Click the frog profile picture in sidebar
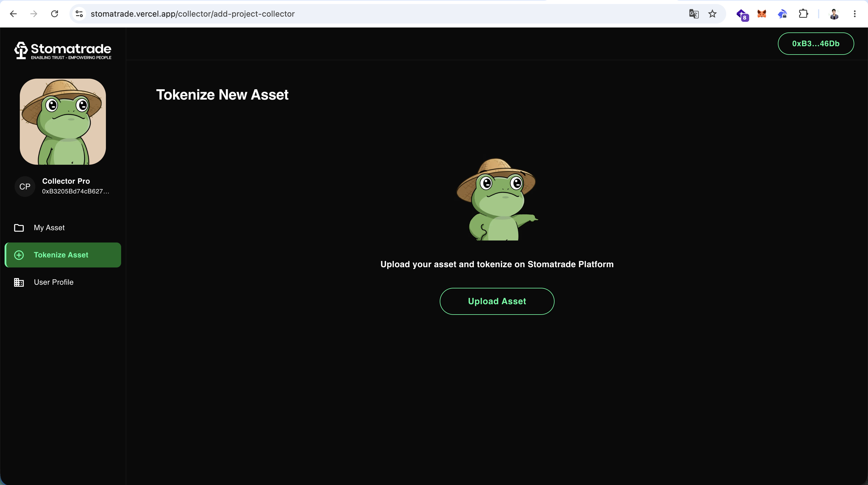This screenshot has width=868, height=485. pos(63,122)
